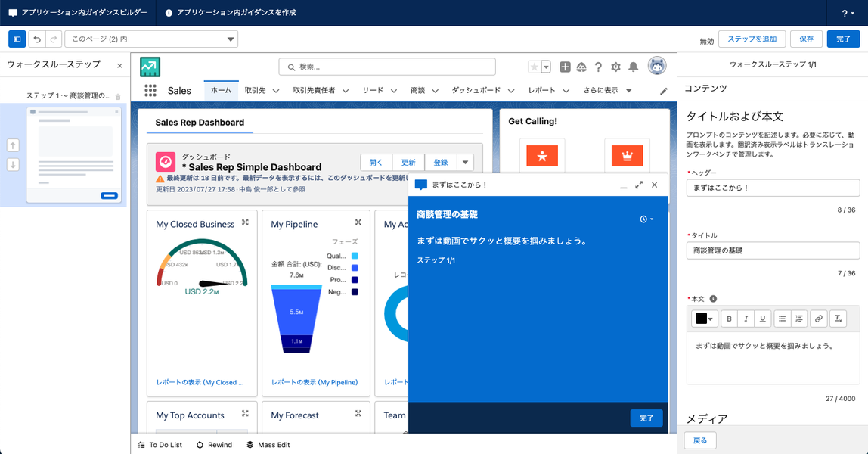Click the 保存 button
868x454 pixels.
click(806, 39)
